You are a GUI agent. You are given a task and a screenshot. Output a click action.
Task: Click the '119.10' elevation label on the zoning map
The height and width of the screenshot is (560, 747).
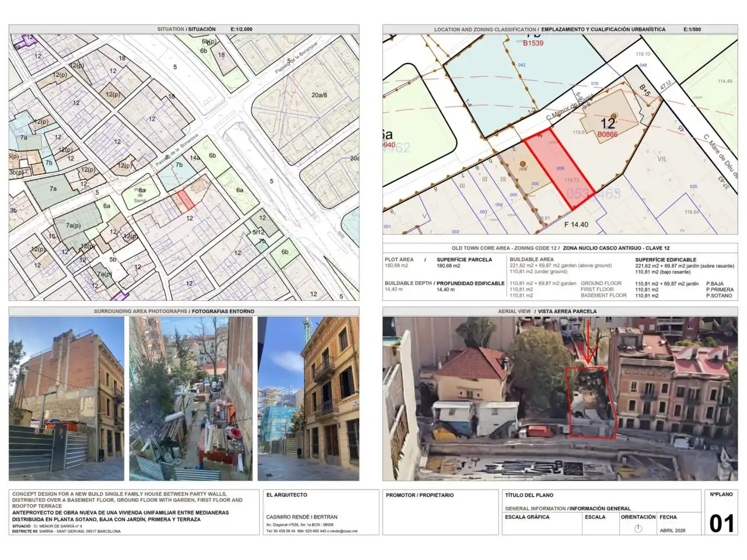(643, 54)
